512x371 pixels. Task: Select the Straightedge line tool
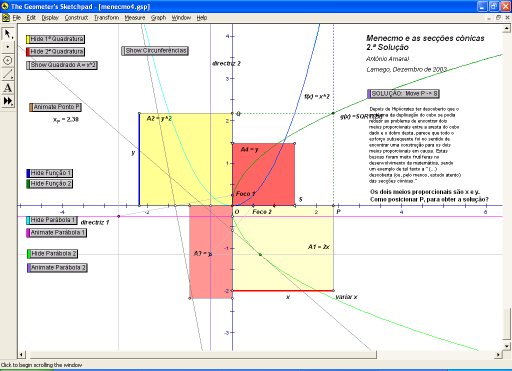pyautogui.click(x=8, y=74)
